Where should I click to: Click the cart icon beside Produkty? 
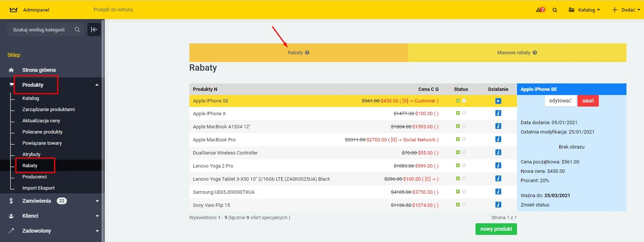click(x=11, y=85)
